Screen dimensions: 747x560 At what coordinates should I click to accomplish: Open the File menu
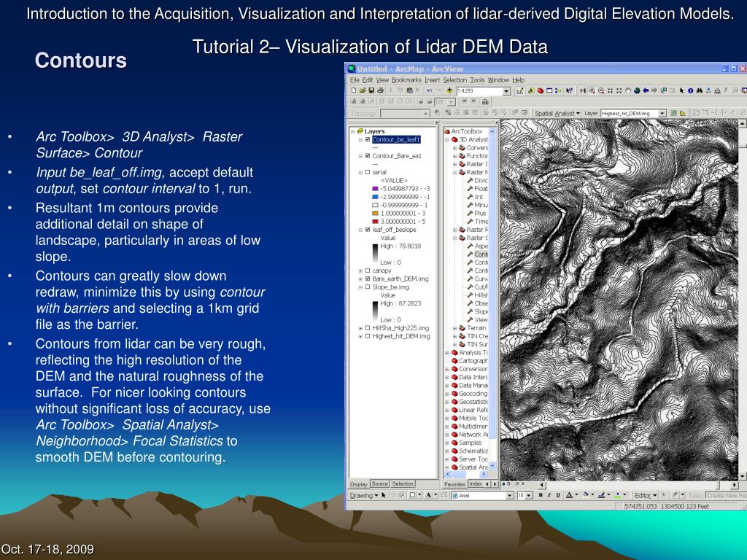[x=355, y=80]
